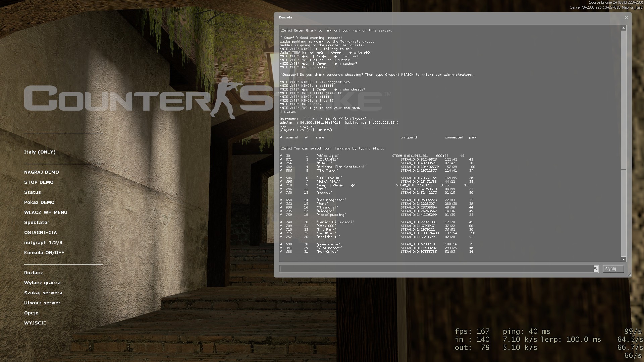Image resolution: width=644 pixels, height=362 pixels.
Task: Close the Konsola window
Action: point(626,18)
